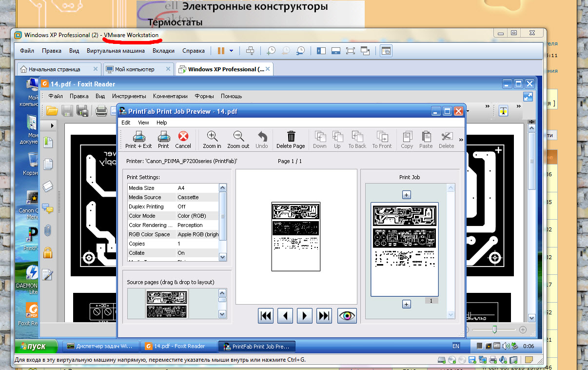Click Duplex Printing Off setting
The height and width of the screenshot is (370, 588).
[x=173, y=206]
